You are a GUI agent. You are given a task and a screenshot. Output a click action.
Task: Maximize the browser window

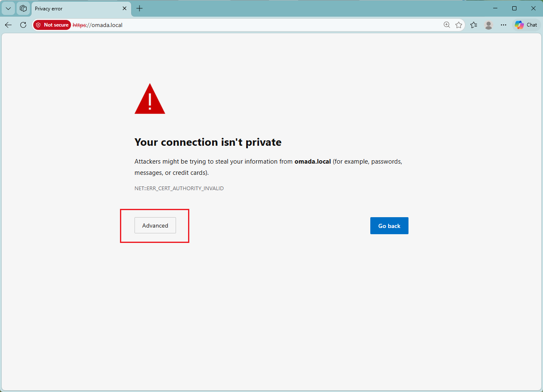point(514,8)
